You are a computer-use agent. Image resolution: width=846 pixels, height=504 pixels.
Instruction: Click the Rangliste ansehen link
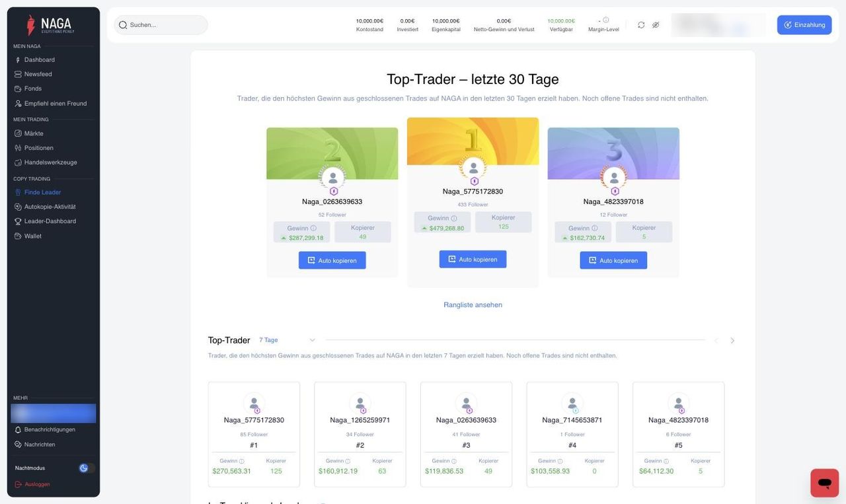473,305
